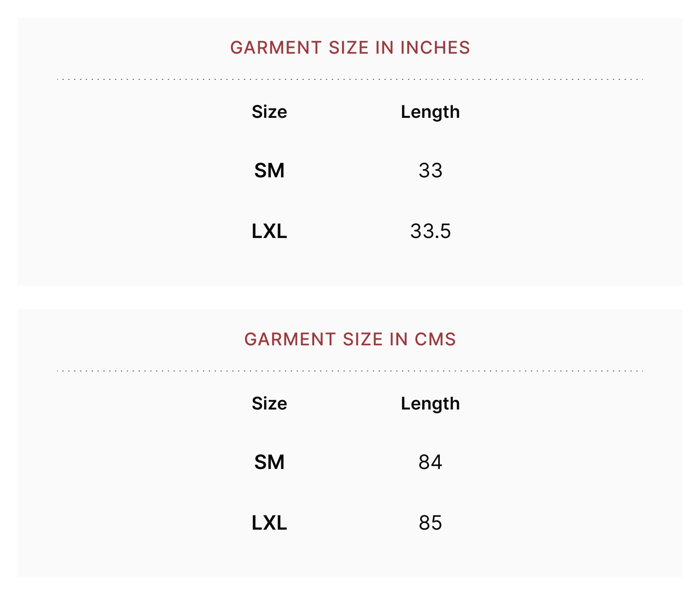This screenshot has width=700, height=595.
Task: Click the SM row label in inches table
Action: 269,170
